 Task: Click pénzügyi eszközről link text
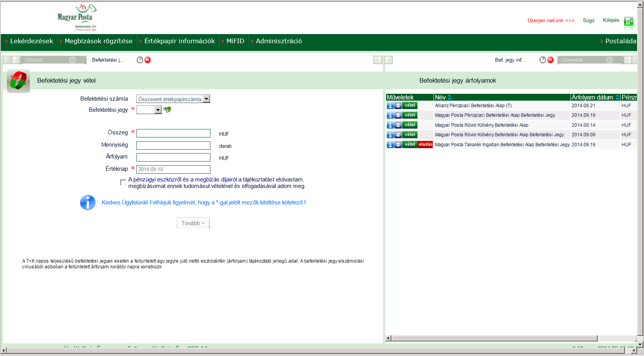pyautogui.click(x=157, y=180)
